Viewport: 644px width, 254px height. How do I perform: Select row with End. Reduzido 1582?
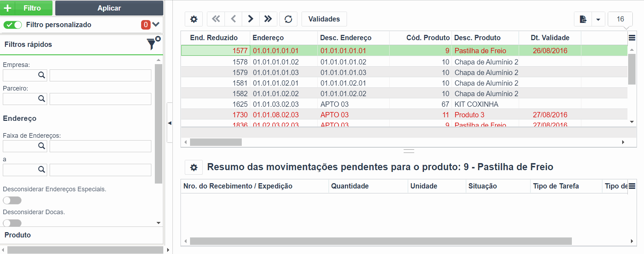click(404, 93)
